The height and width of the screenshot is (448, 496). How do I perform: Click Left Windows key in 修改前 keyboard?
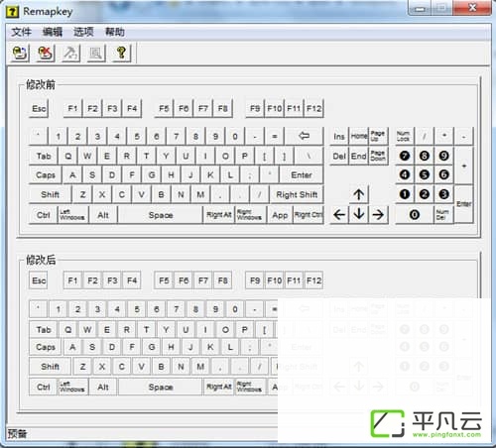point(72,215)
